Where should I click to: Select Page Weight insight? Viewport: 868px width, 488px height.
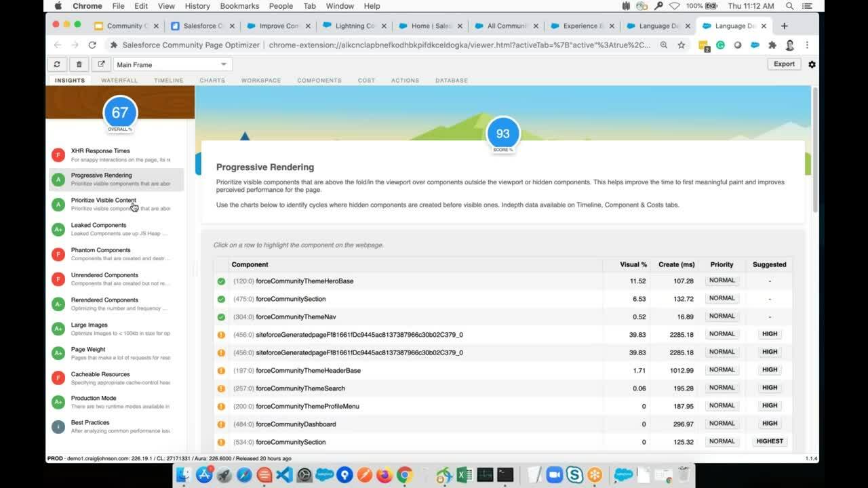point(117,353)
